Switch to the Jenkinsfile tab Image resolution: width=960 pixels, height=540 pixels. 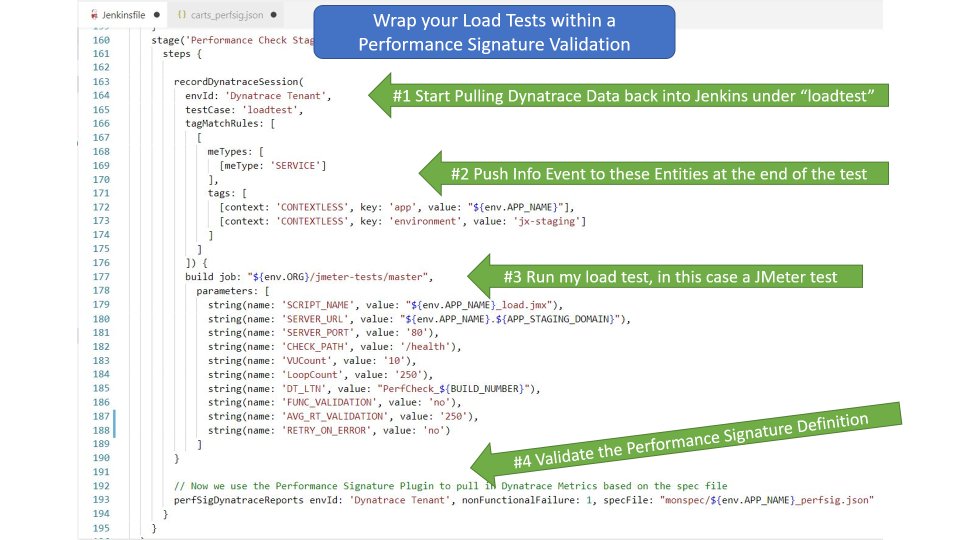click(x=125, y=15)
